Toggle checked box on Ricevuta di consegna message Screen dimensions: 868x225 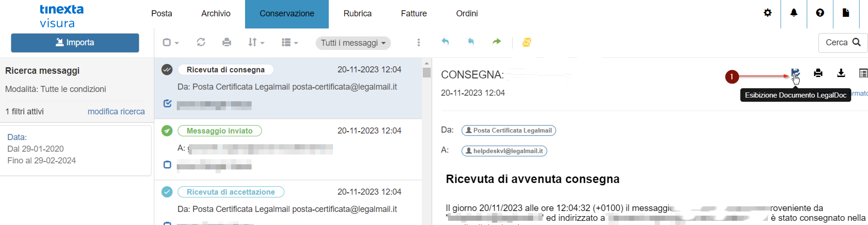tap(167, 103)
